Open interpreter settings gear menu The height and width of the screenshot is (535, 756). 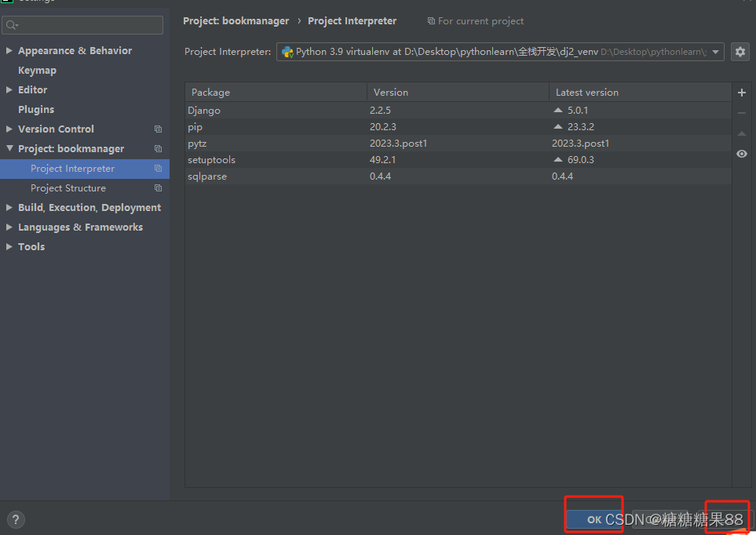click(x=740, y=52)
